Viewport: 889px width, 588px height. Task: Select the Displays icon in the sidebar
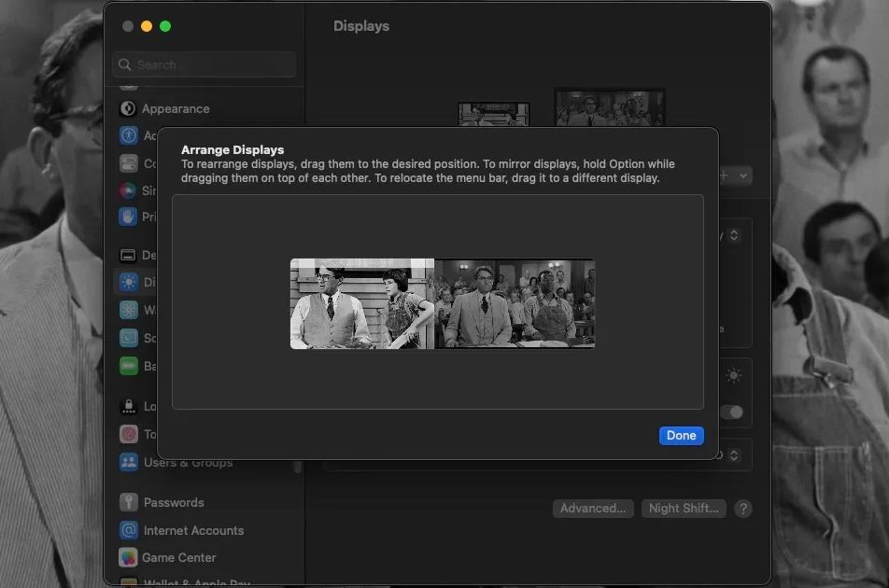(x=128, y=282)
